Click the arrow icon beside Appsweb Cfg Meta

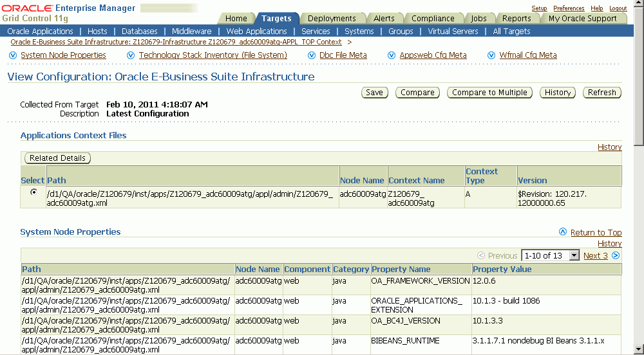point(392,55)
